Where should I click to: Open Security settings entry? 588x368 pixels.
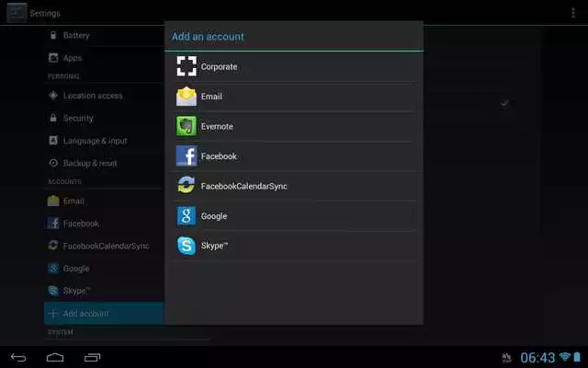pos(78,118)
